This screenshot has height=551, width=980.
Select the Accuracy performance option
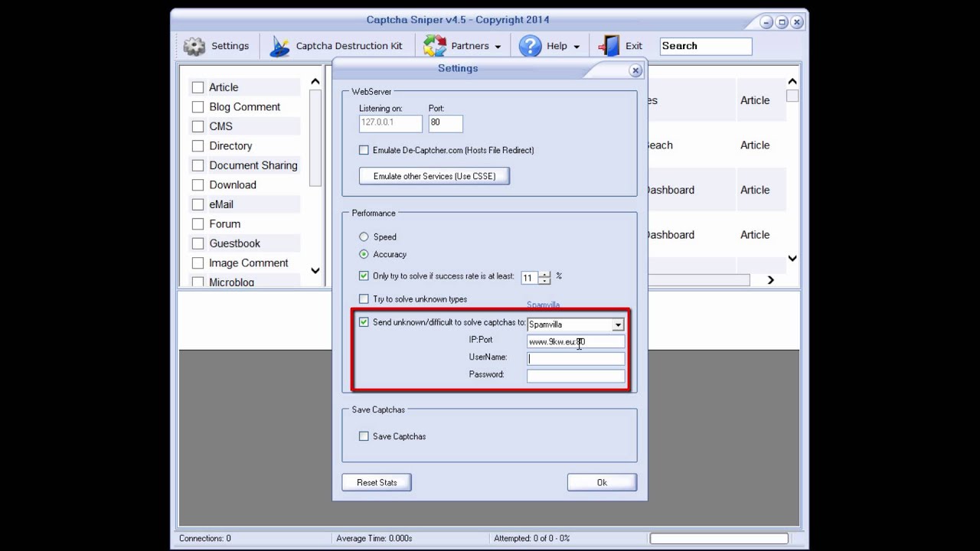click(x=364, y=254)
